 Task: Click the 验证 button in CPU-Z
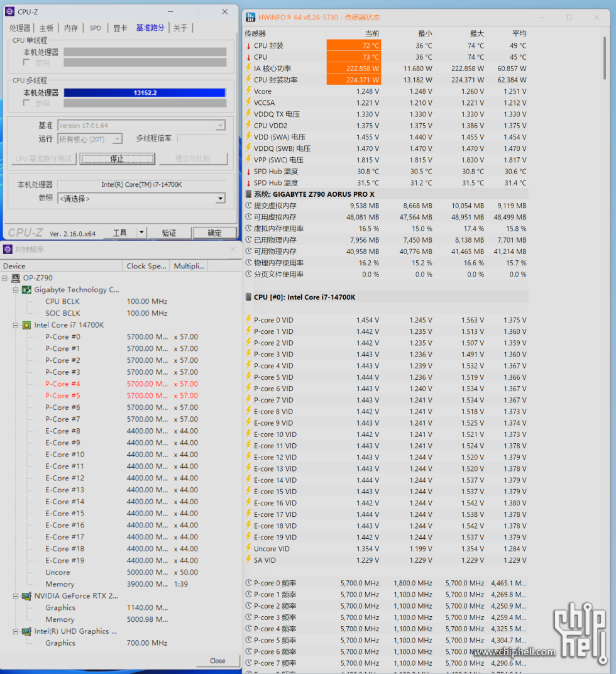pos(169,233)
